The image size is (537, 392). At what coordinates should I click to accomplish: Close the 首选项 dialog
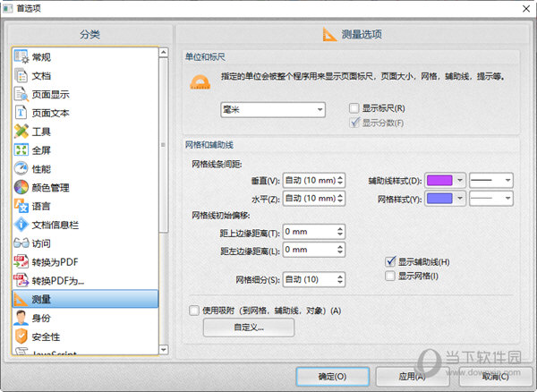coord(526,9)
